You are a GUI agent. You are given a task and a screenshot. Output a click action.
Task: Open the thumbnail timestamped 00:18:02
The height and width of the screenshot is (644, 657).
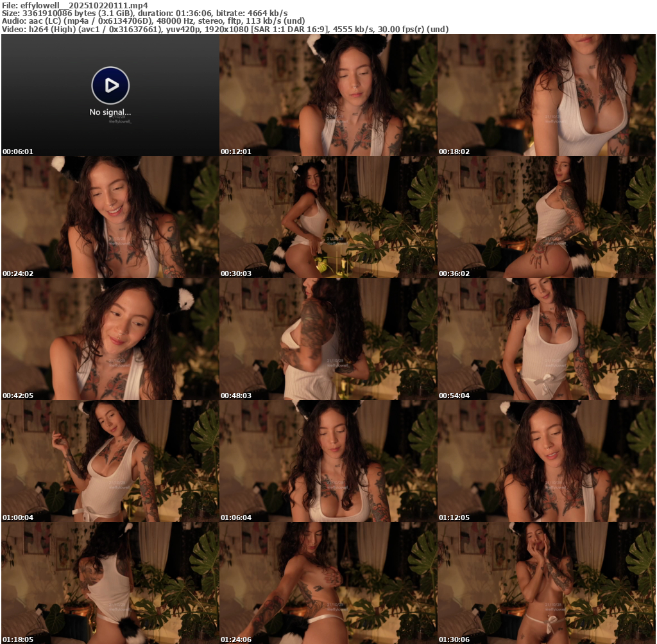[546, 95]
